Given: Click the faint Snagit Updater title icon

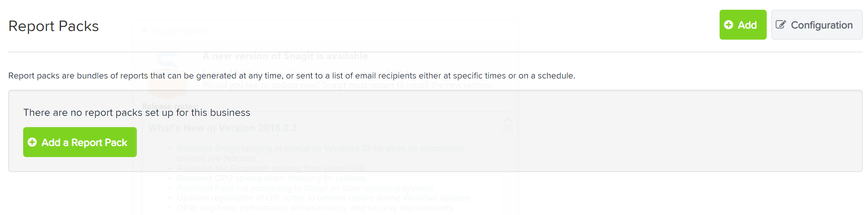Looking at the screenshot, I should [x=144, y=31].
